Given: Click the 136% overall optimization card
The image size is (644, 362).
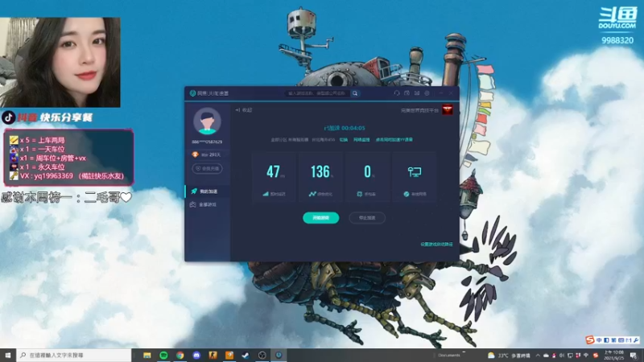Looking at the screenshot, I should click(320, 177).
